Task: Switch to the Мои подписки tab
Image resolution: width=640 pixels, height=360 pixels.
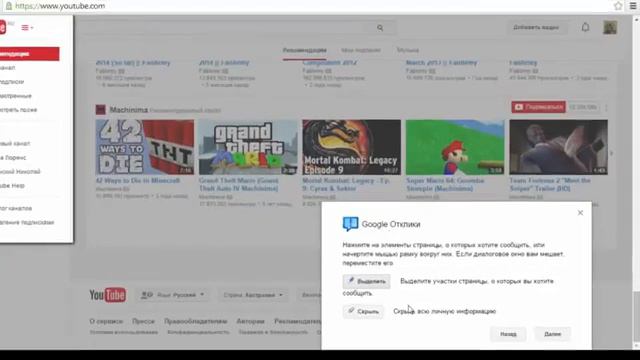Action: (x=361, y=50)
